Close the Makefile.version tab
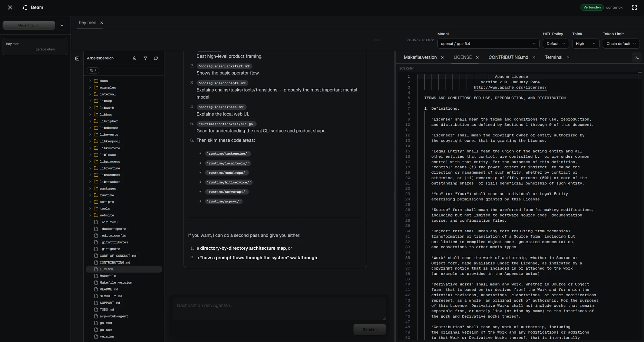The height and width of the screenshot is (342, 644). click(x=442, y=58)
